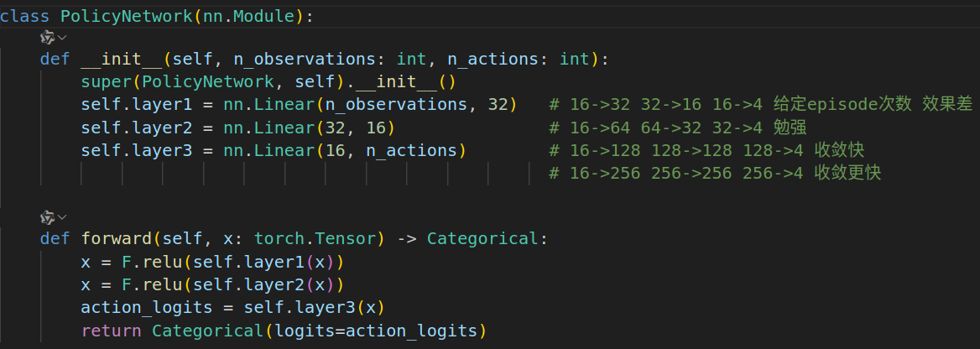Click 'F.relu' on the self.layer1(x) line
Image resolution: width=980 pixels, height=349 pixels.
tap(152, 262)
